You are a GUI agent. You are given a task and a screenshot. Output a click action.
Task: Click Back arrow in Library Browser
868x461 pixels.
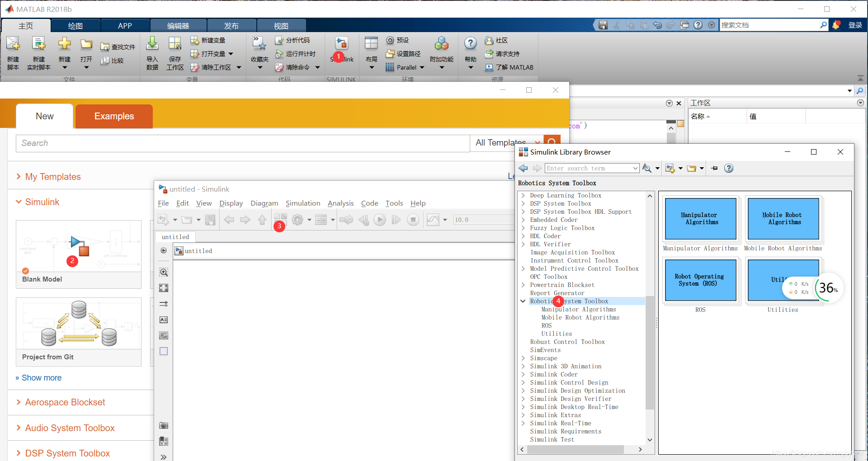[x=524, y=168]
